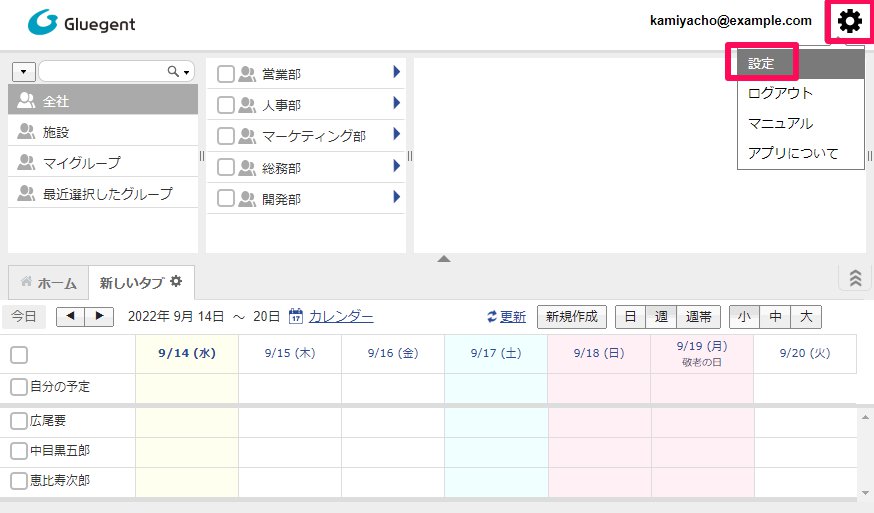Click scrollbar up arrow in member list

point(865,417)
